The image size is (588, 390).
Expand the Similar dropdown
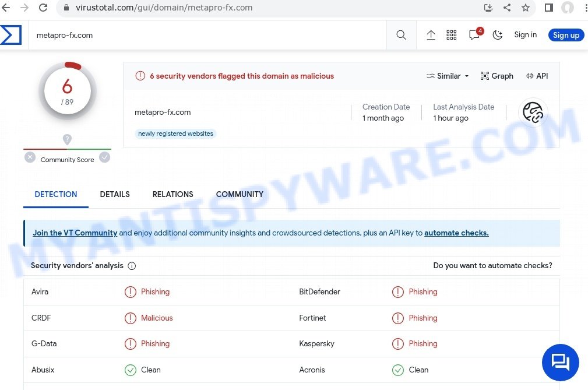coord(448,76)
